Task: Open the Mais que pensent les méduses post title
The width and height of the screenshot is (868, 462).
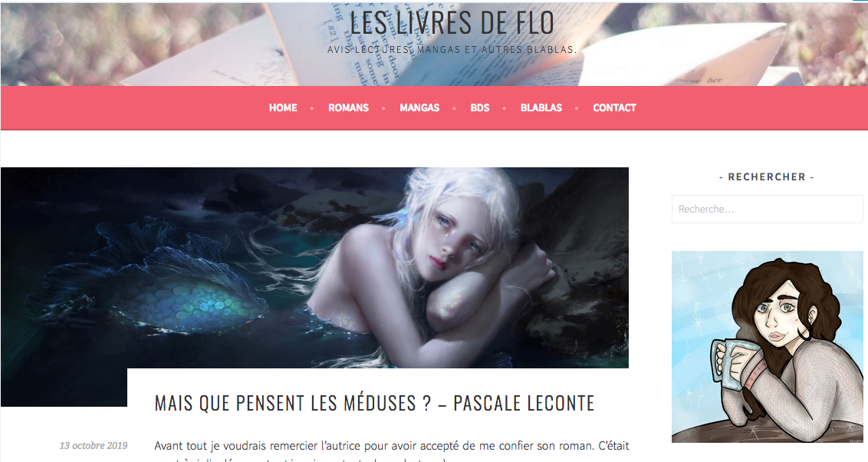Action: point(374,403)
